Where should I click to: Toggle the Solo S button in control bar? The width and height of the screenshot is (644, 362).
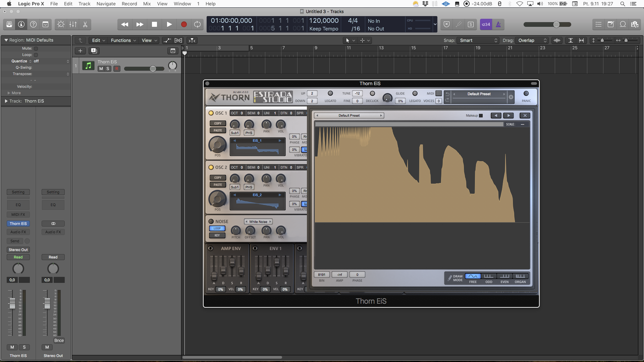471,24
